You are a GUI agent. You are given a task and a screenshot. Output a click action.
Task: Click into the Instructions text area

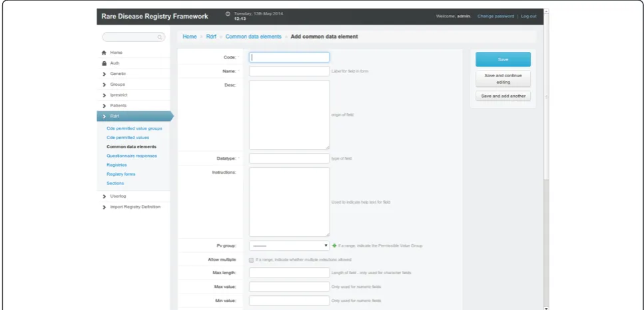click(x=289, y=202)
